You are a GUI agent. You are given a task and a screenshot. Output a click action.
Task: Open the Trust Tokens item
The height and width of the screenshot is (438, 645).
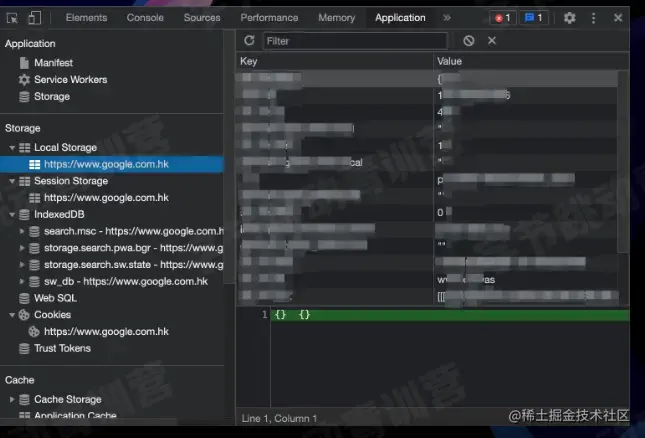click(63, 348)
